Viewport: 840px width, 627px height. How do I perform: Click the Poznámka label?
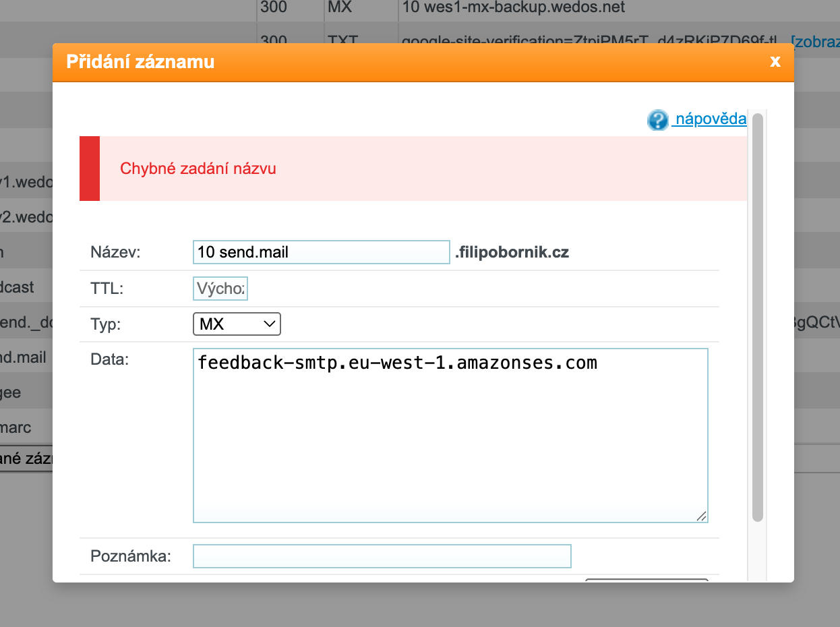(130, 556)
